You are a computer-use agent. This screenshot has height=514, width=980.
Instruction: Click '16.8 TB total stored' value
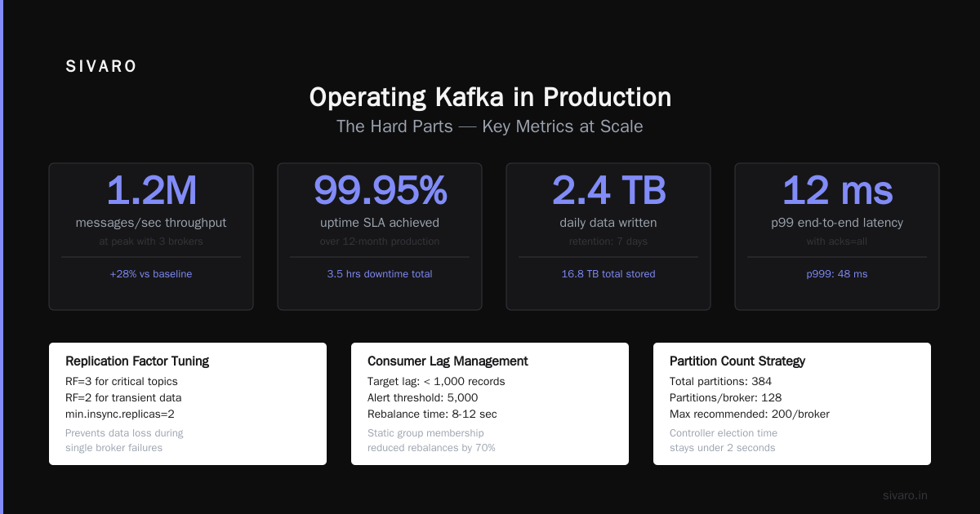click(608, 274)
